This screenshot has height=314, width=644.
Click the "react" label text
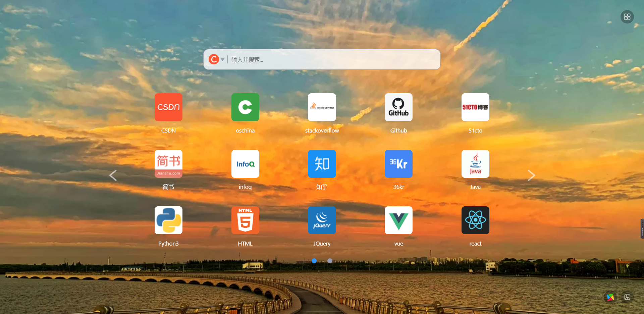pos(475,244)
